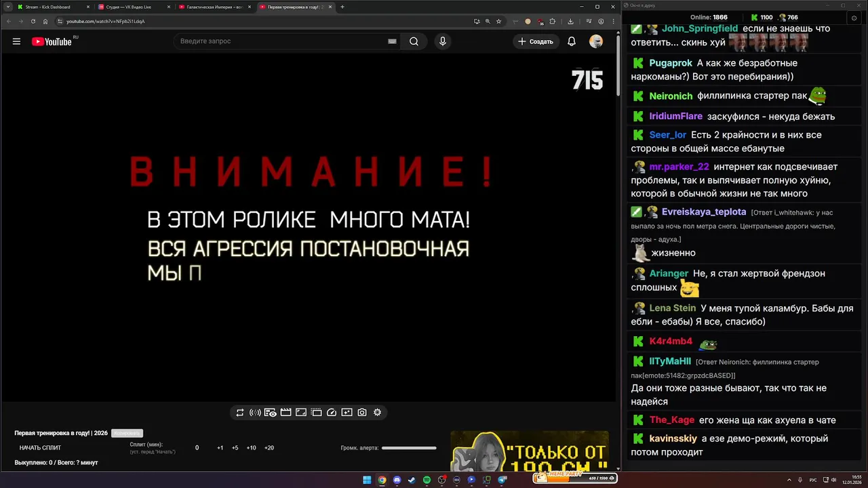Start voice search with the microphone
The width and height of the screenshot is (868, 488).
pyautogui.click(x=443, y=41)
